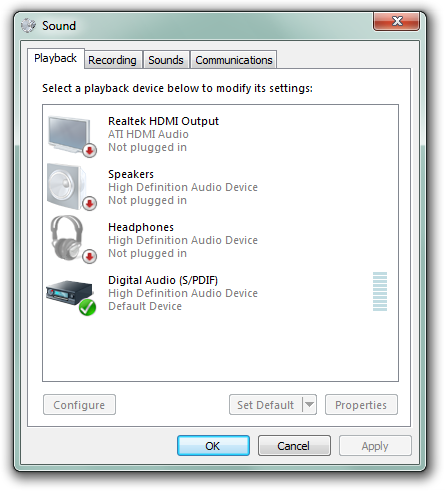Viewport: 448px width, 494px height.
Task: Close the Sound dialog window
Action: point(396,21)
